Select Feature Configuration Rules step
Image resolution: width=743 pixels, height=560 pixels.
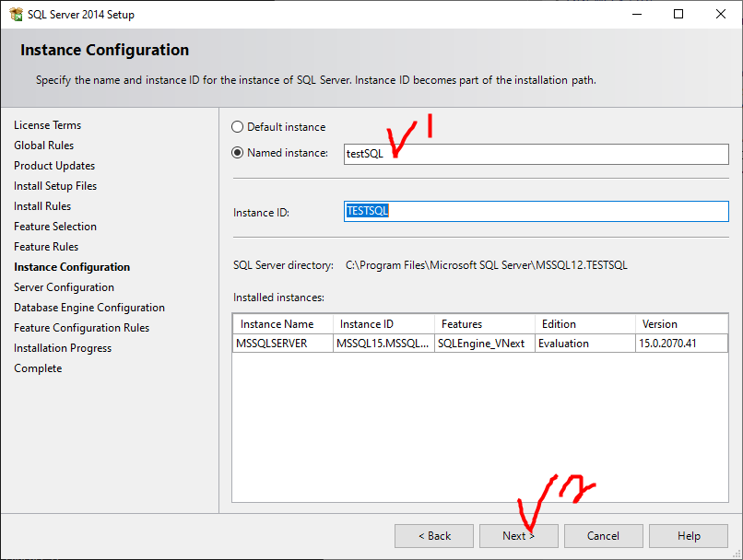pyautogui.click(x=81, y=328)
